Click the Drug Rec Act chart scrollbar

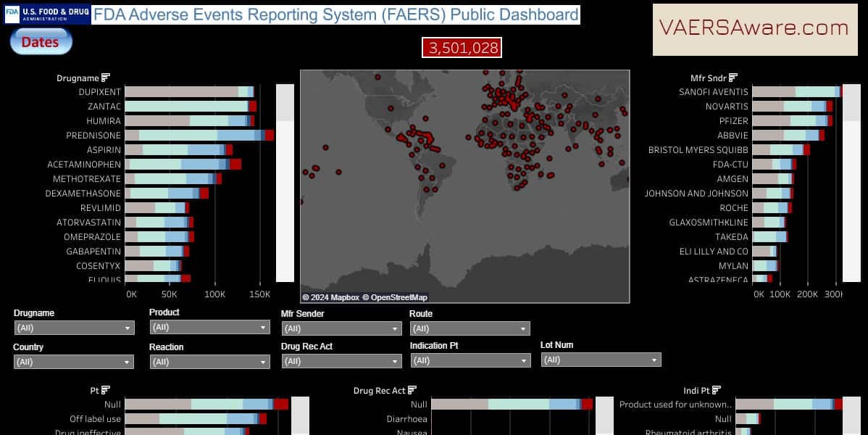(x=604, y=415)
